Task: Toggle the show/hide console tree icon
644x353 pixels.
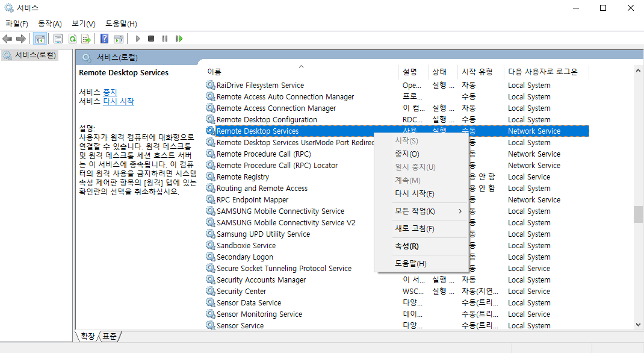Action: (x=40, y=39)
